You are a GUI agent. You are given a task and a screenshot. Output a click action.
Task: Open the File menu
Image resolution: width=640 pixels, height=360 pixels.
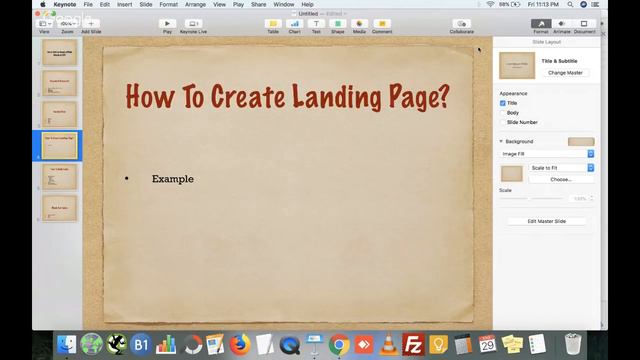click(x=88, y=4)
